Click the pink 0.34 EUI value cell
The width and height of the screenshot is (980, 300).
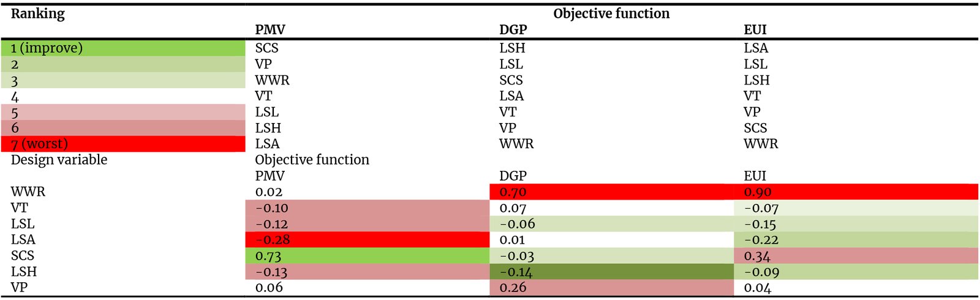point(856,256)
